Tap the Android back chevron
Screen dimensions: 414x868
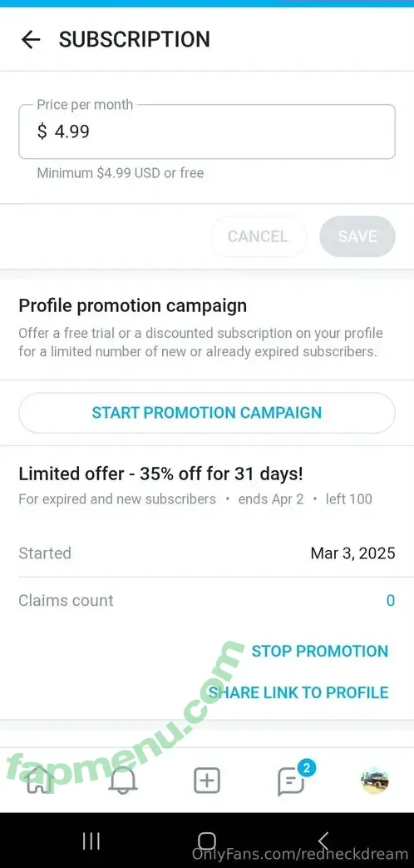click(323, 841)
